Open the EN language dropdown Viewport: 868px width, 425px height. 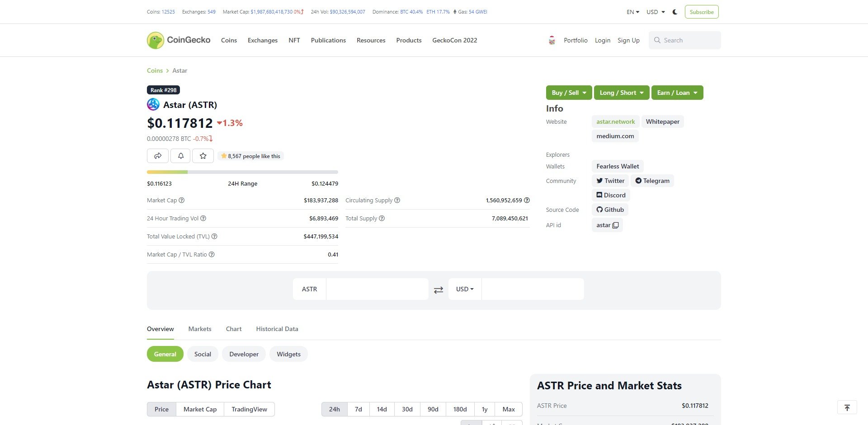point(632,12)
